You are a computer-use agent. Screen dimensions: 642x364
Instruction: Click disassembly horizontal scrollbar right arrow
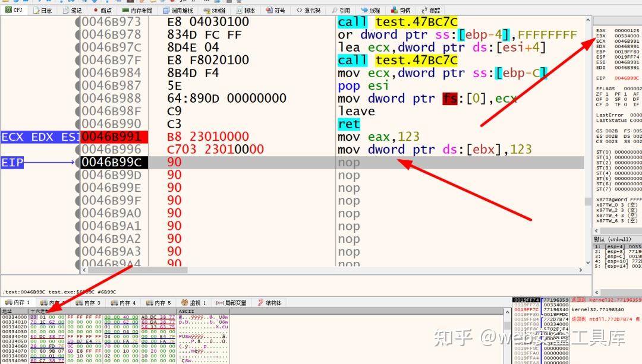(581, 270)
